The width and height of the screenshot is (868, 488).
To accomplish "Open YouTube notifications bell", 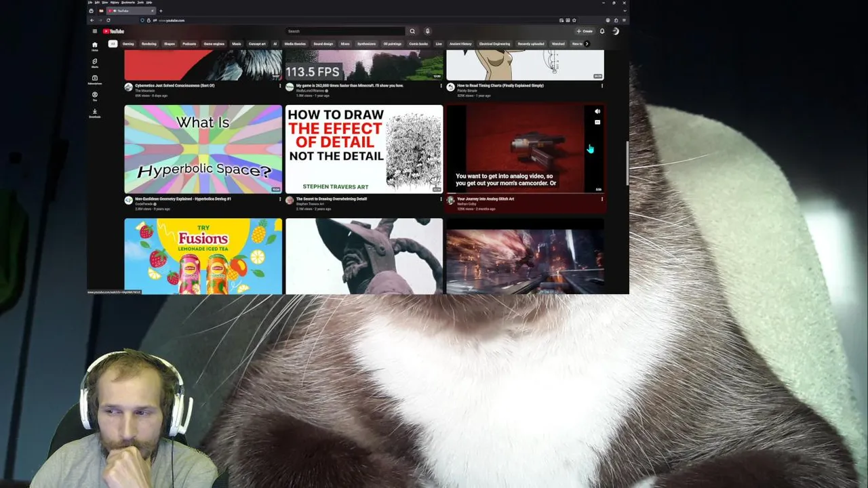I will pyautogui.click(x=602, y=31).
